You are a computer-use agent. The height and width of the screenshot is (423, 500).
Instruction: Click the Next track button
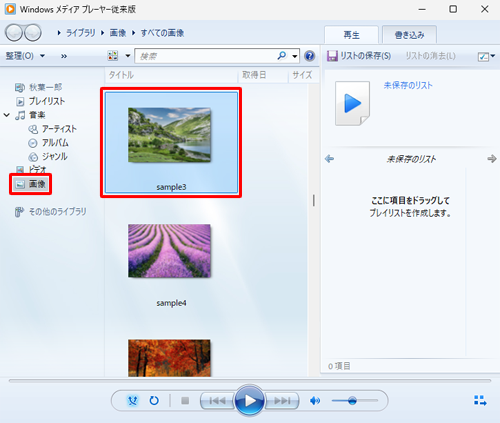(282, 400)
